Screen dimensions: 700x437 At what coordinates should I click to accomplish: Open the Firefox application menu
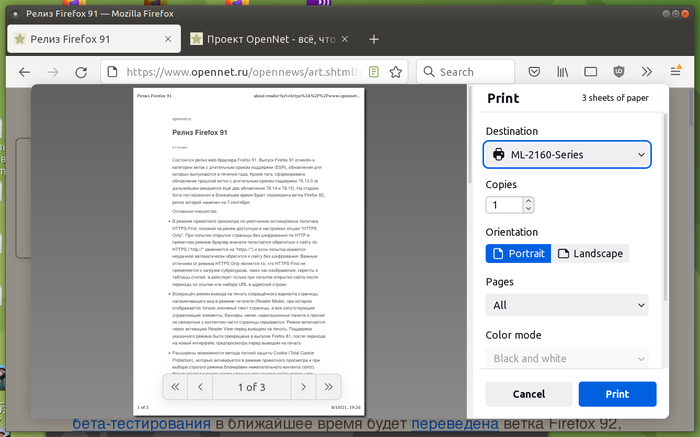click(675, 71)
